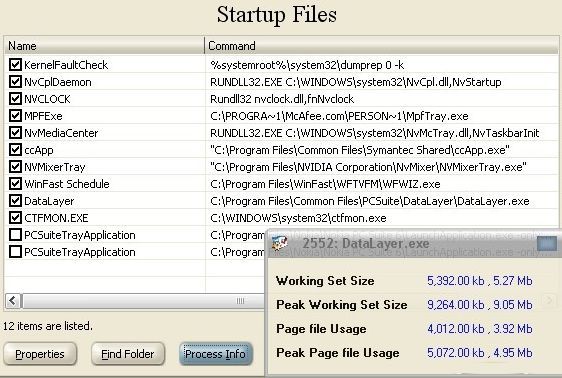Screen dimensions: 562x378
Task: Disable WinFast Schedule checkbox
Action: point(15,184)
